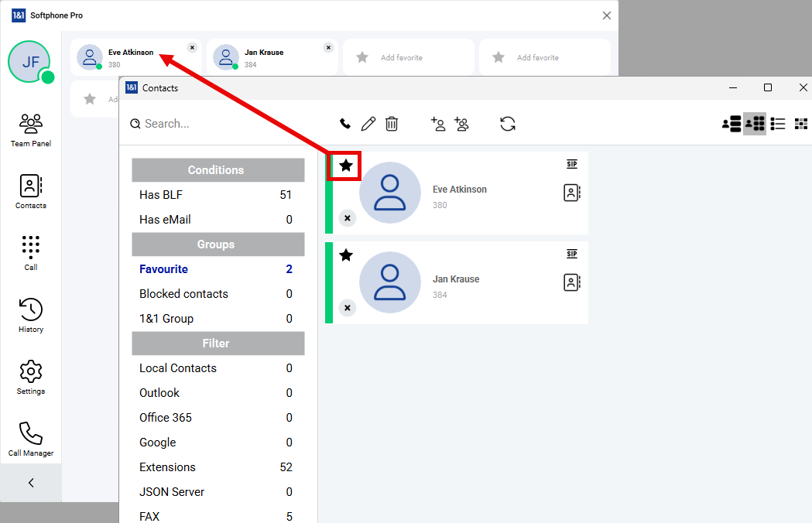Click the contacts Search field
This screenshot has height=523, width=812.
click(x=217, y=124)
